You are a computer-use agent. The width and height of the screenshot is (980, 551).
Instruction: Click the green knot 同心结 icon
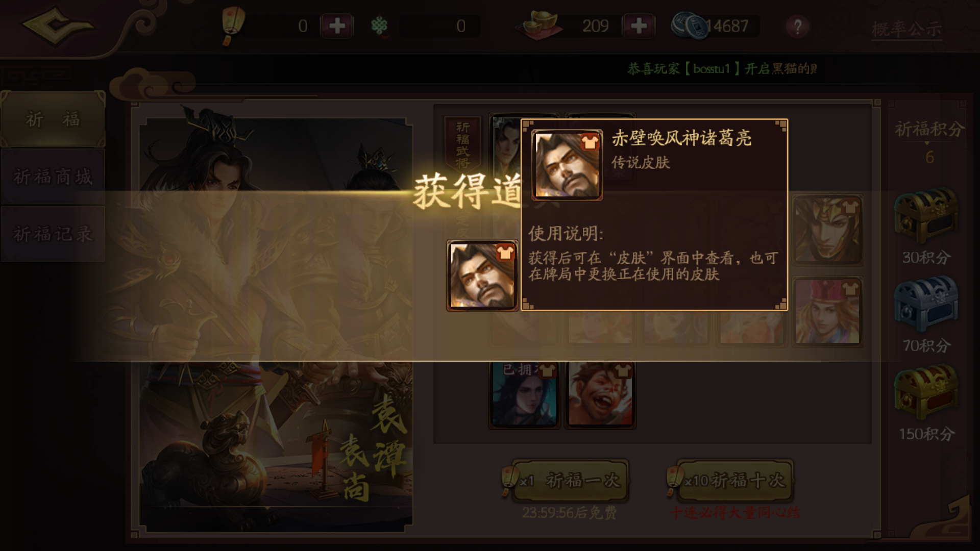[x=379, y=26]
